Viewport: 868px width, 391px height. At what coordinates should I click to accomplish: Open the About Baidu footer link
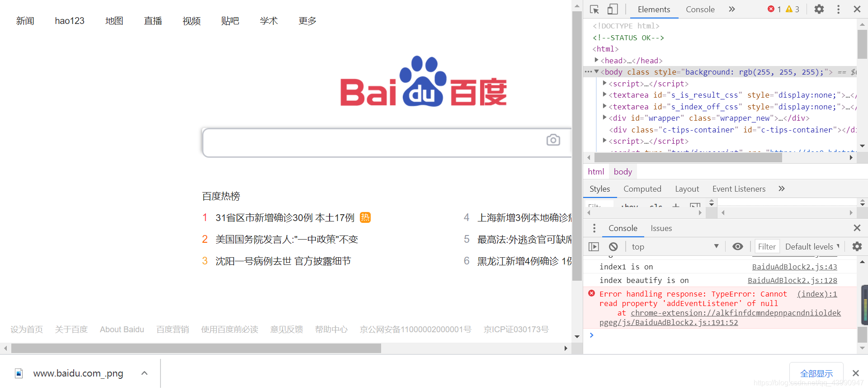122,330
